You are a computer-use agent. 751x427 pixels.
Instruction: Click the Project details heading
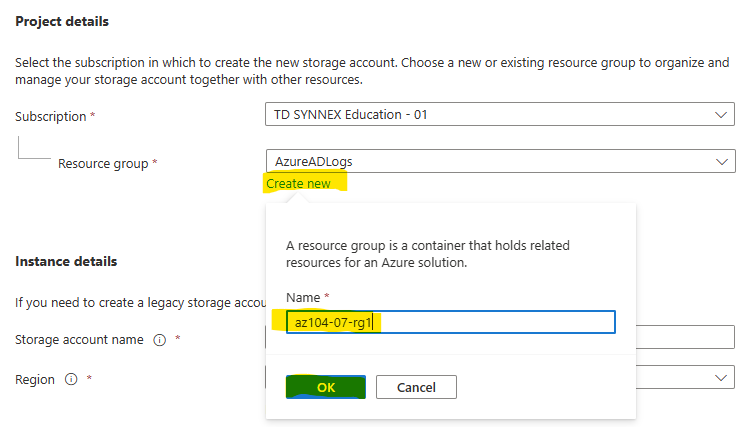[62, 22]
